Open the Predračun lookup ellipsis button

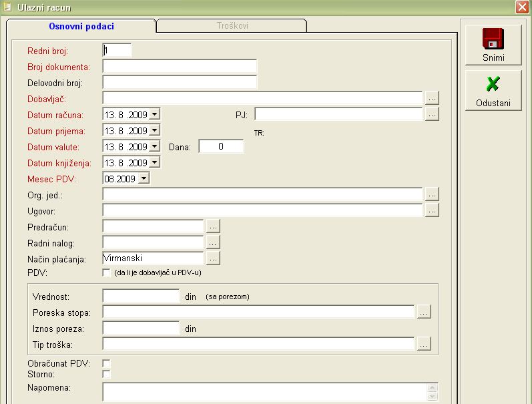click(x=213, y=226)
